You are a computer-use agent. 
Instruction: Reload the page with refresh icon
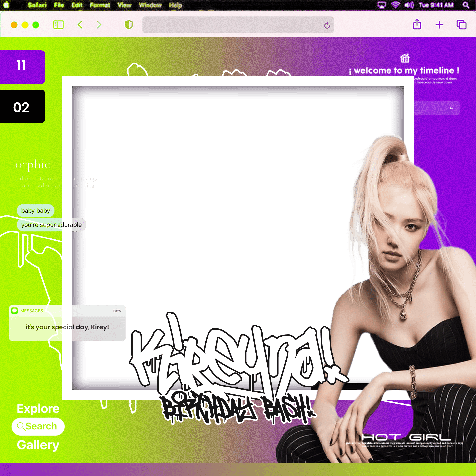(x=327, y=25)
